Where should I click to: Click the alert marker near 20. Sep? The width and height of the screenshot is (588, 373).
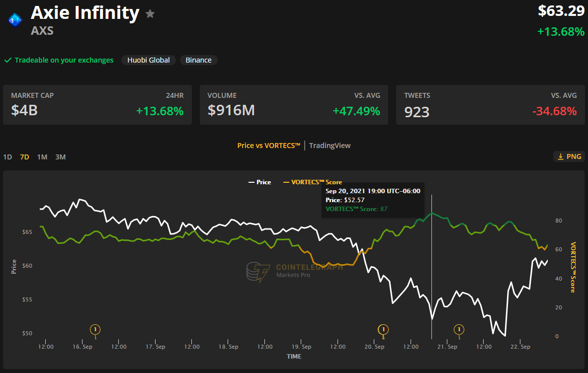coord(383,330)
